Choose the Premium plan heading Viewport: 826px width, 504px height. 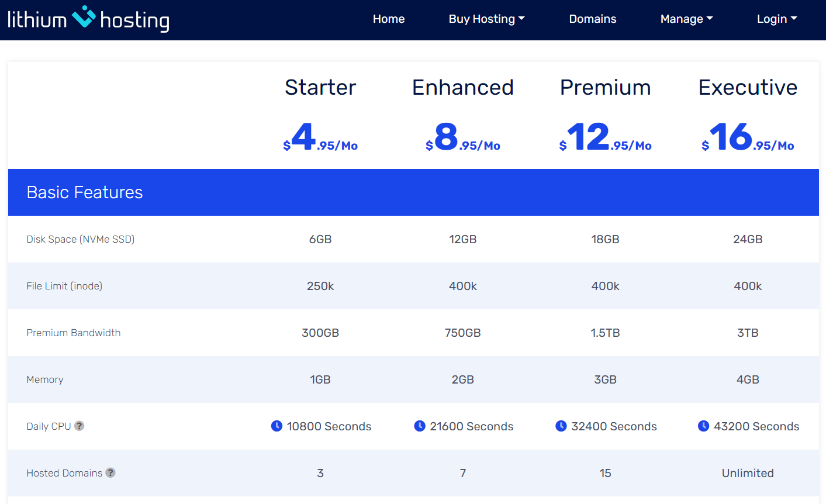coord(605,87)
